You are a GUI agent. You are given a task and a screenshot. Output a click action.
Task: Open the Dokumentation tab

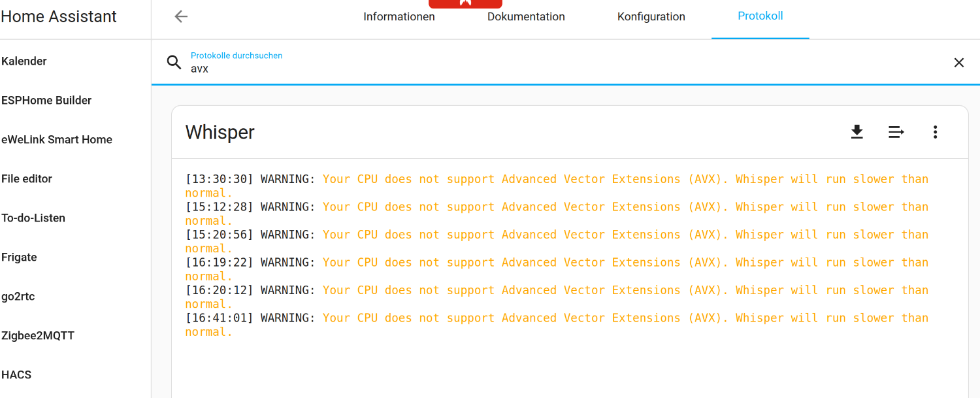(526, 17)
